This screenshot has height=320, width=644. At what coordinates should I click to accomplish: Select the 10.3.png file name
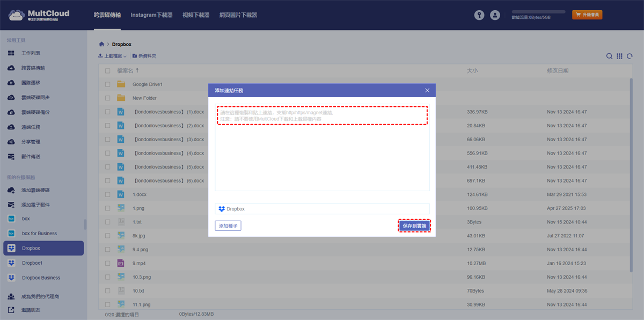[142, 277]
